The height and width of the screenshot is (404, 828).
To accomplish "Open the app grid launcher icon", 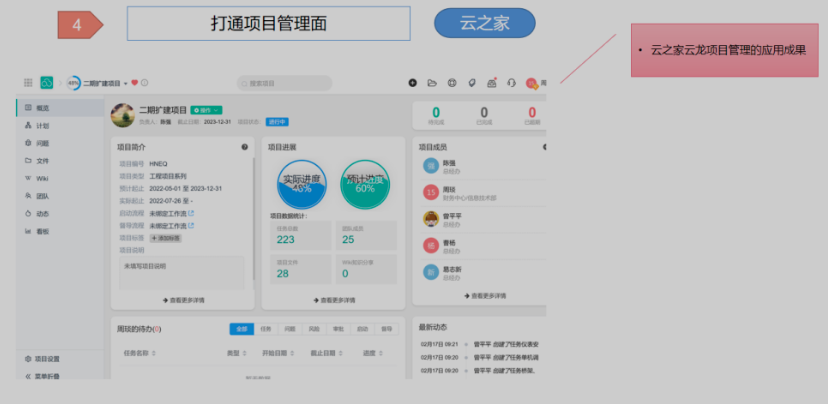I will click(28, 82).
